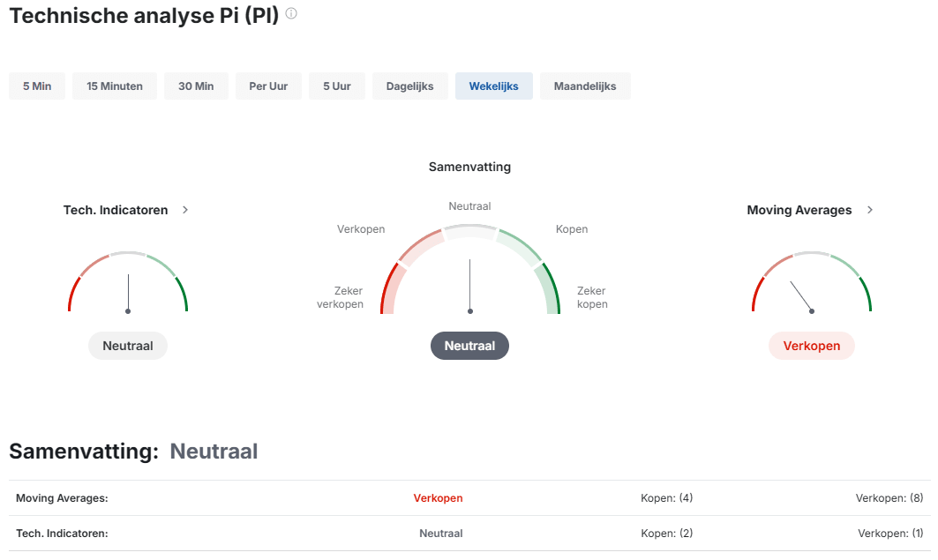This screenshot has height=560, width=938.
Task: Click Verkopen: (1) in Tech. Indicatoren row
Action: (890, 534)
